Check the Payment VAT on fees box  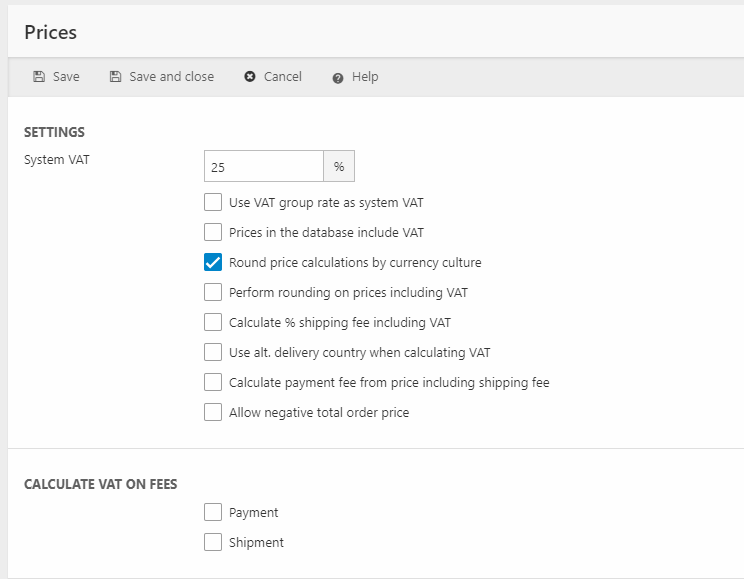(213, 512)
